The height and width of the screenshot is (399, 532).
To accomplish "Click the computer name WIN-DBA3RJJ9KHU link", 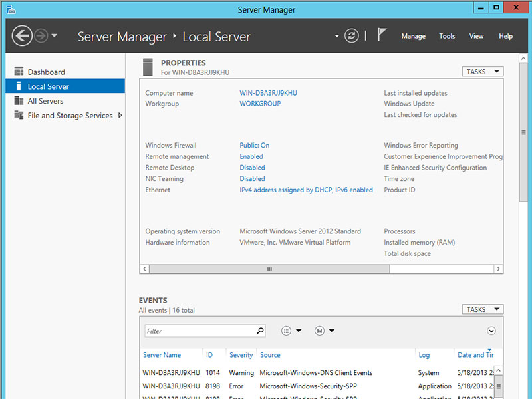I will [x=268, y=93].
